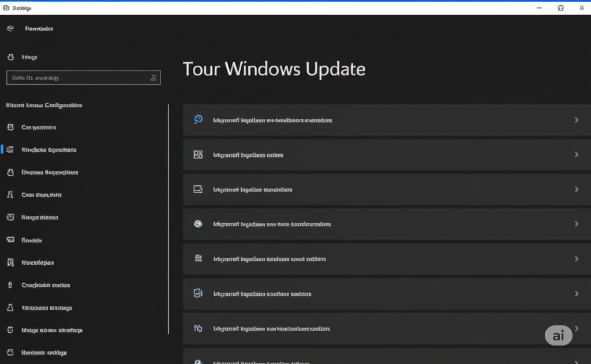Screen dimensions: 591x364
Task: Click the icon beside 'Cnxgkoder conkos'
Action: 10,285
